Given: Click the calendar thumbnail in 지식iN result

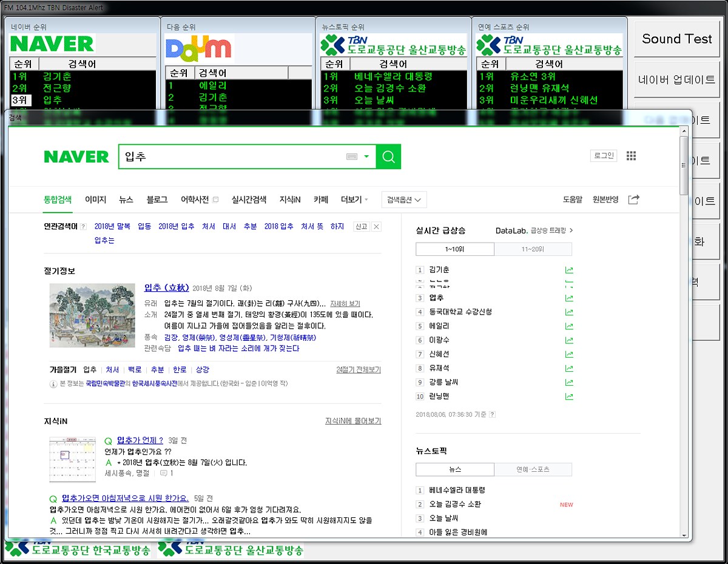Looking at the screenshot, I should 72,460.
